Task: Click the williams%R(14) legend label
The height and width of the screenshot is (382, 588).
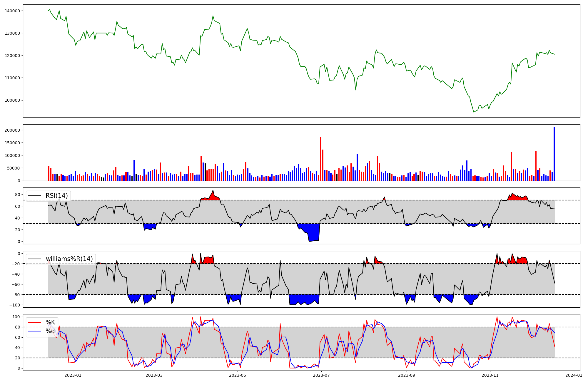Action: pyautogui.click(x=69, y=259)
